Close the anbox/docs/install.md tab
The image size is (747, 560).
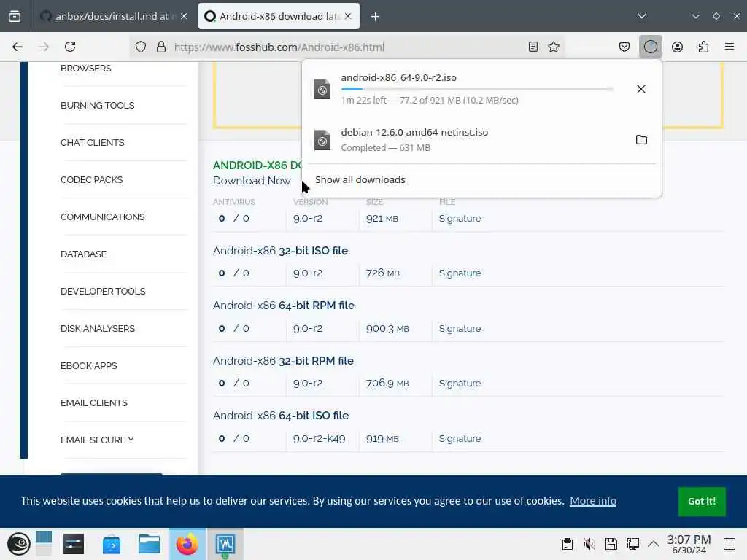pyautogui.click(x=184, y=16)
